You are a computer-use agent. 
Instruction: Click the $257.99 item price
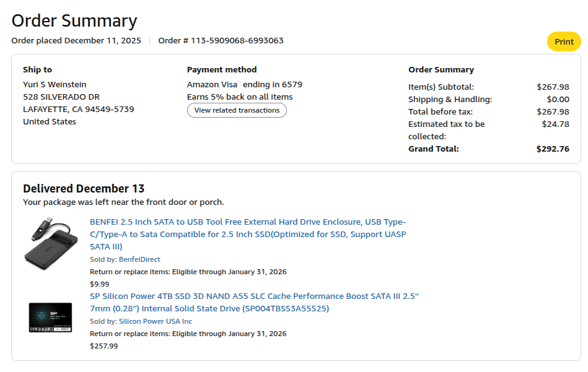103,346
